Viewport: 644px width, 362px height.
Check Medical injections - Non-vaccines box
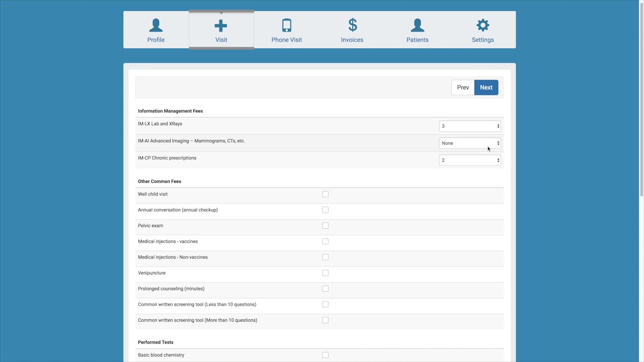326,257
